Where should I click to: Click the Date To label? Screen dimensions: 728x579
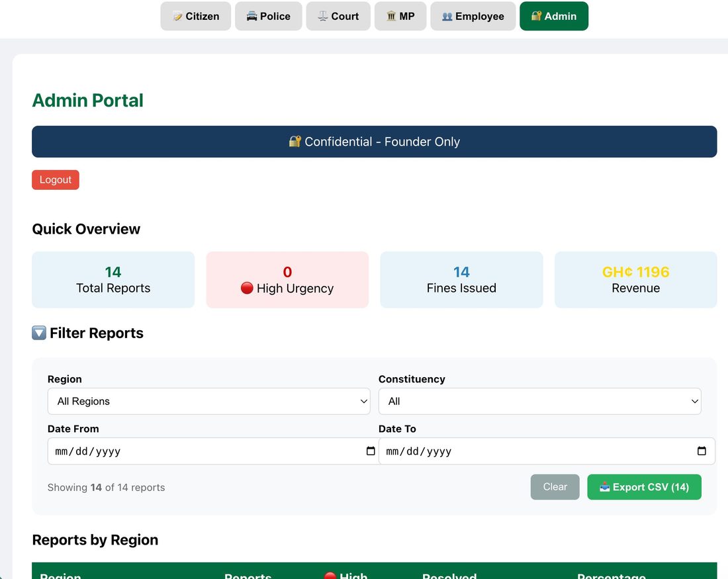[398, 429]
